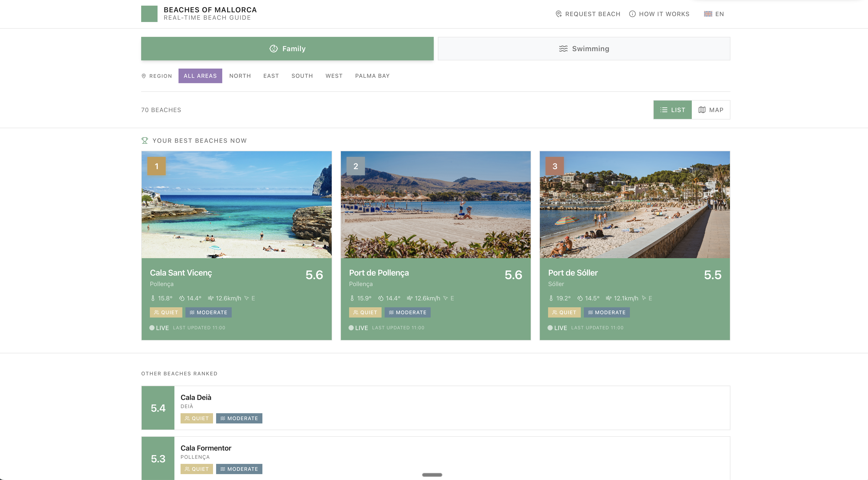
Task: Click the trophy icon near YOUR BEST BEACHES NOW
Action: pos(145,140)
